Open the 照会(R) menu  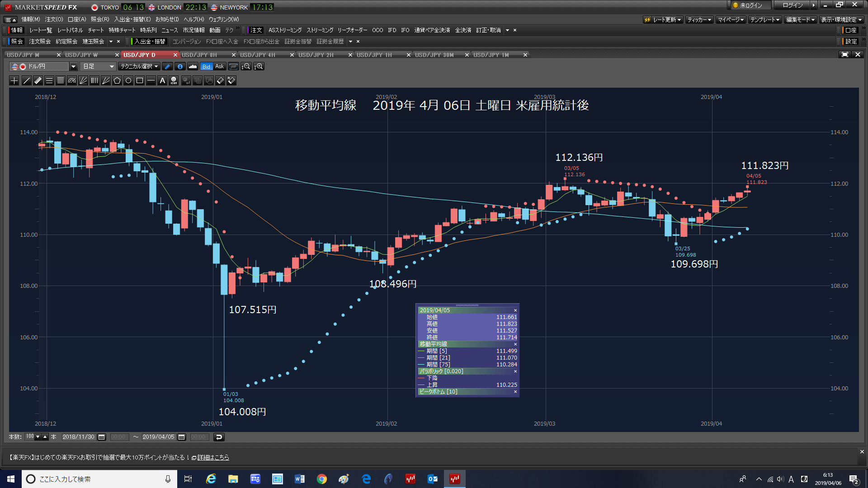(x=100, y=19)
